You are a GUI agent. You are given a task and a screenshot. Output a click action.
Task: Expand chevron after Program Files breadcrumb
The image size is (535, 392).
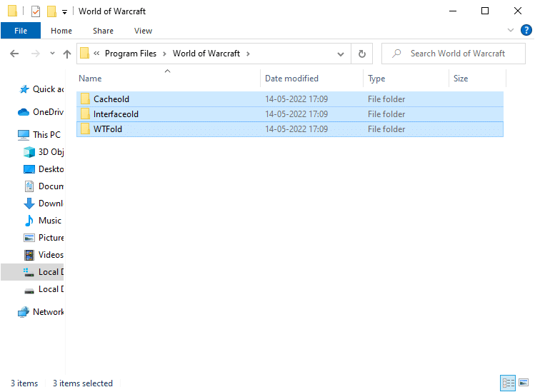pyautogui.click(x=164, y=54)
